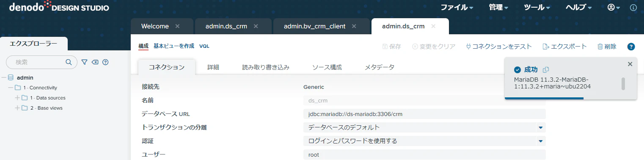Open the ヘルプ menu

[578, 8]
